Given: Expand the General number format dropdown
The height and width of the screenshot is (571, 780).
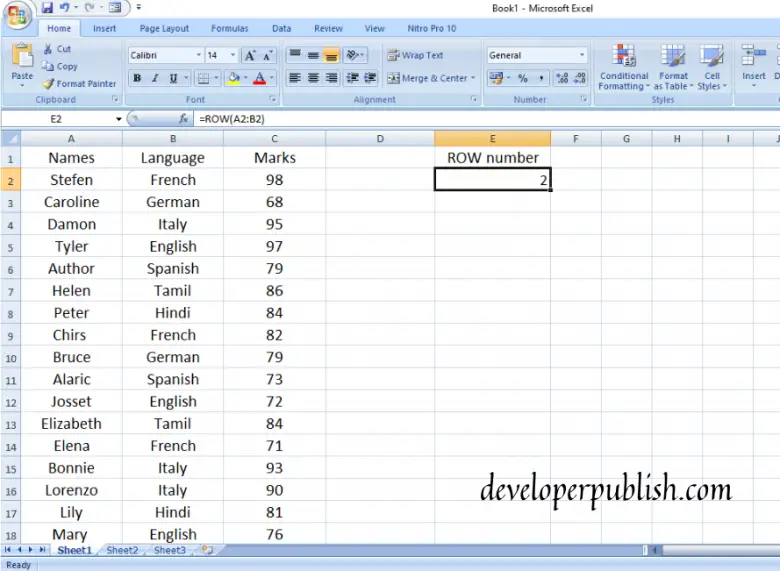Looking at the screenshot, I should click(x=582, y=55).
